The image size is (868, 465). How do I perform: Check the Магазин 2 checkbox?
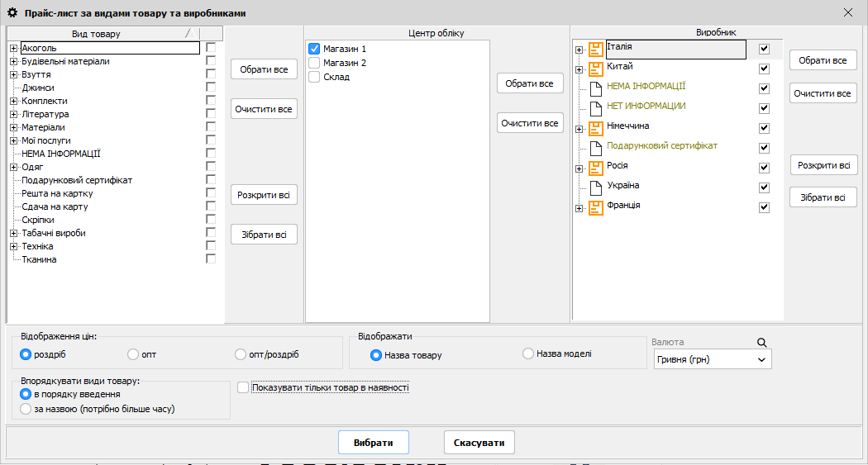[314, 63]
